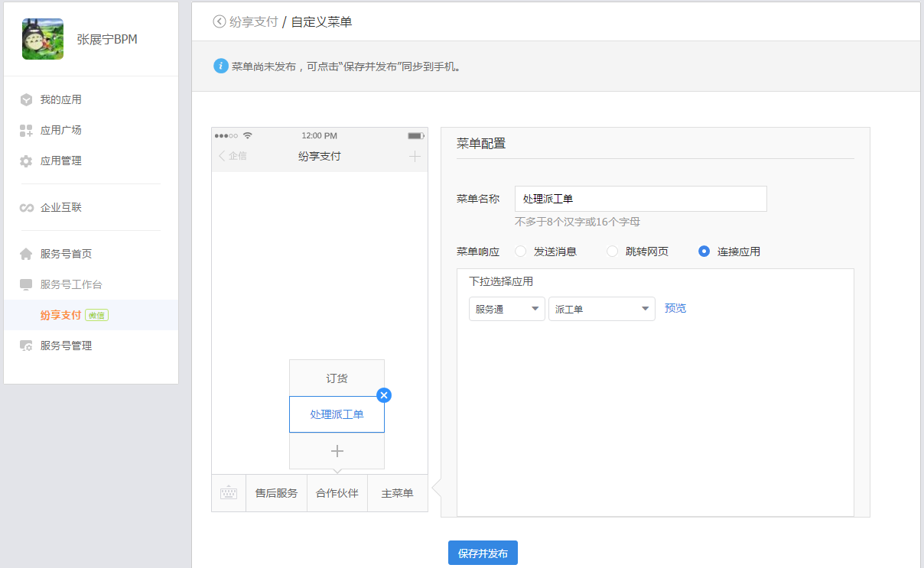Add a submenu item with plus icon
Viewport: 924px width, 568px height.
click(x=337, y=451)
